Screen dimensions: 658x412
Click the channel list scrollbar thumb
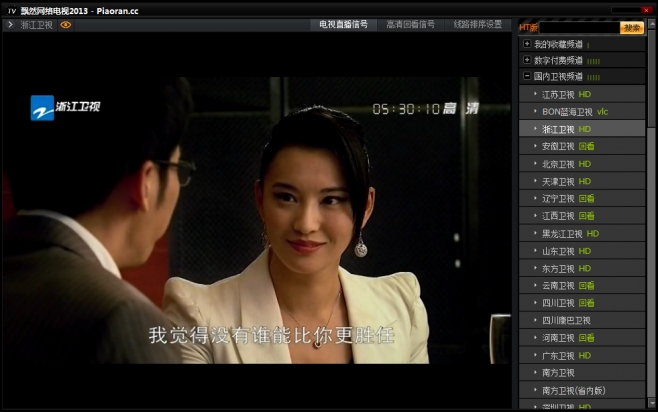652,78
